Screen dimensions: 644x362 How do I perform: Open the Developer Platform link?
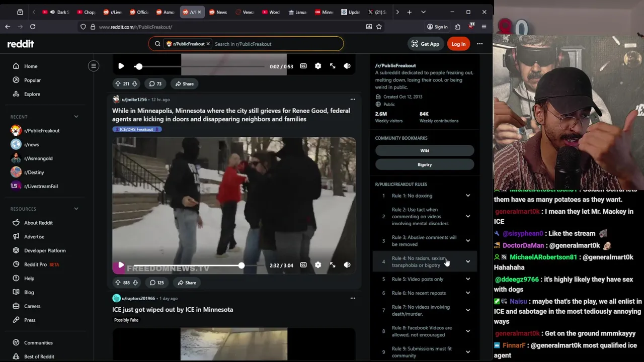click(45, 250)
